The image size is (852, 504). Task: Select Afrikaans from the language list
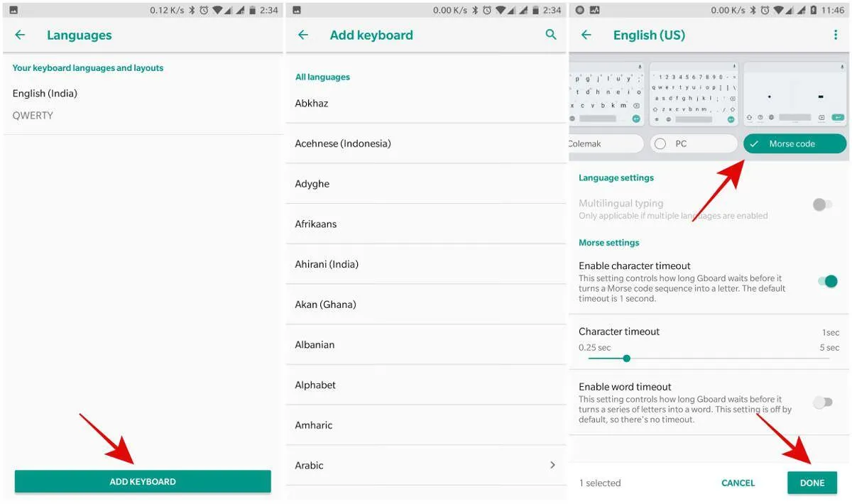426,224
